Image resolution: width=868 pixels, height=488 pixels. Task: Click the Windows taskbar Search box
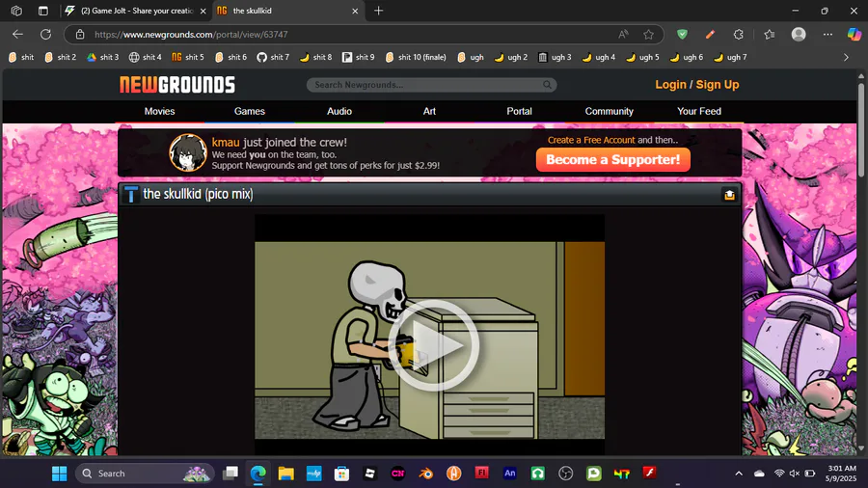[145, 474]
